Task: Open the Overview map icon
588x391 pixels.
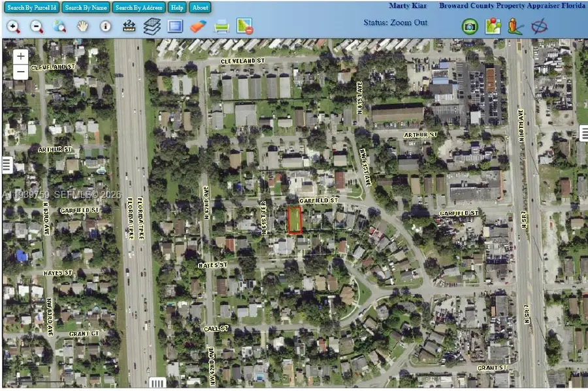Action: click(x=174, y=26)
